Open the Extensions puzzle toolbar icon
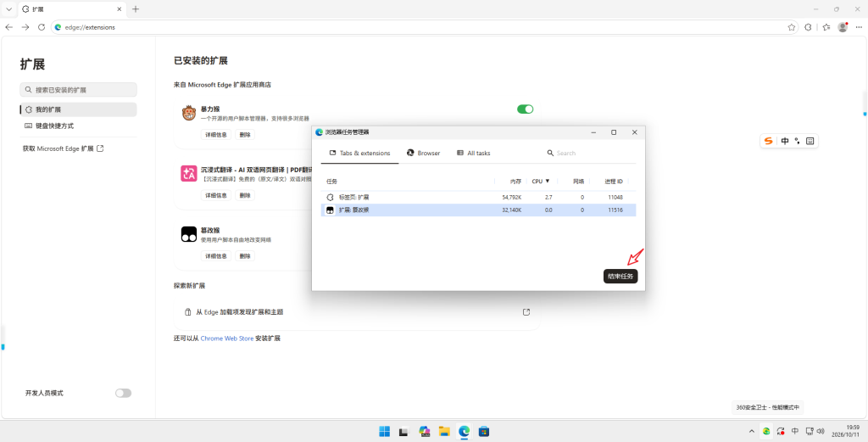 [808, 27]
